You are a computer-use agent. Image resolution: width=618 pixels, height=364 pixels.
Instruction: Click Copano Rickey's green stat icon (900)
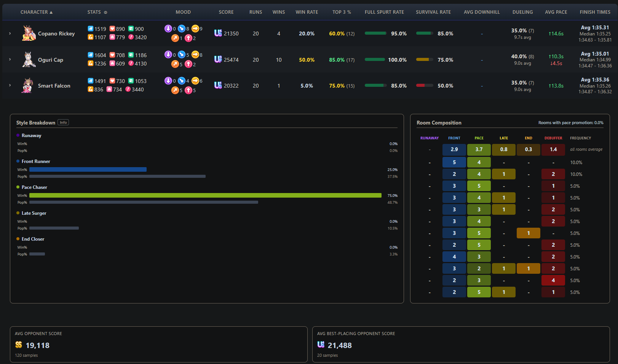[131, 29]
